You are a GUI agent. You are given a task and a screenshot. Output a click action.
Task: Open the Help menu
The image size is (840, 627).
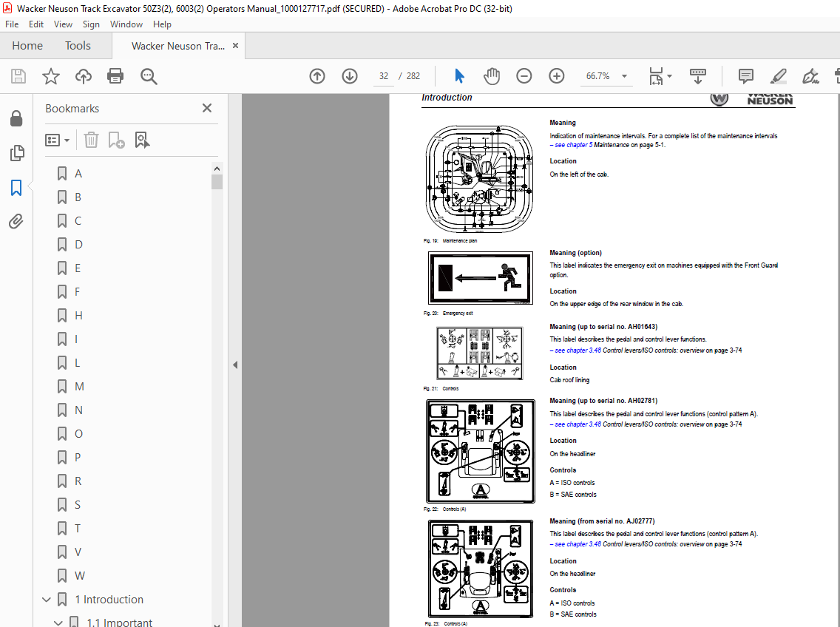click(163, 24)
